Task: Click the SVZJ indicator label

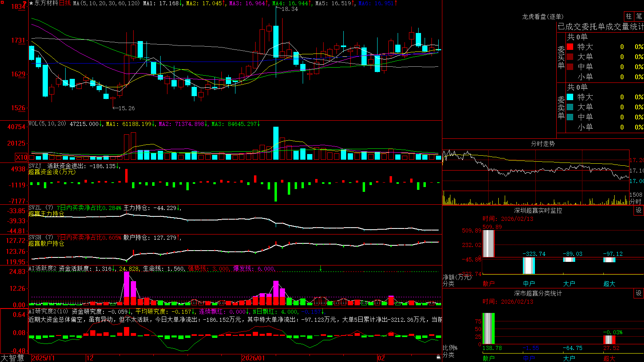Action: point(35,166)
